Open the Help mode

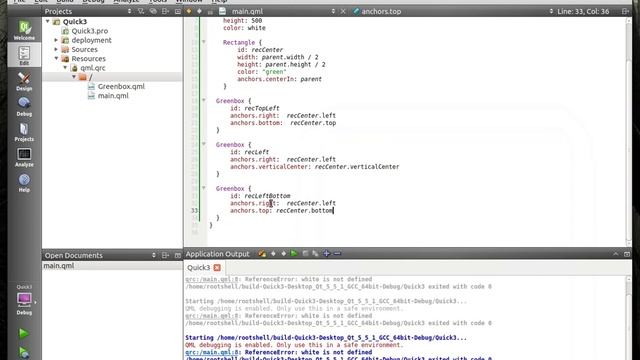pos(24,182)
